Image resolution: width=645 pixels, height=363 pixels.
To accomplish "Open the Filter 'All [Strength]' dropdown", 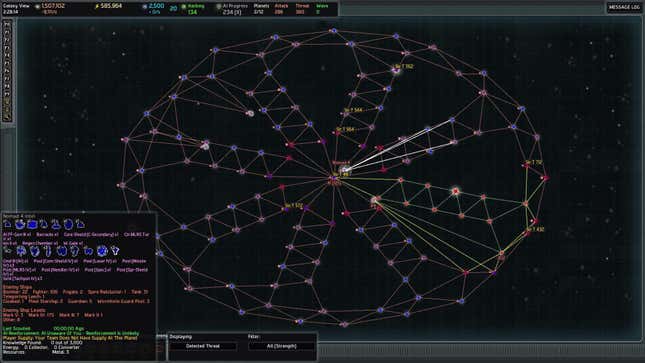I will 281,346.
